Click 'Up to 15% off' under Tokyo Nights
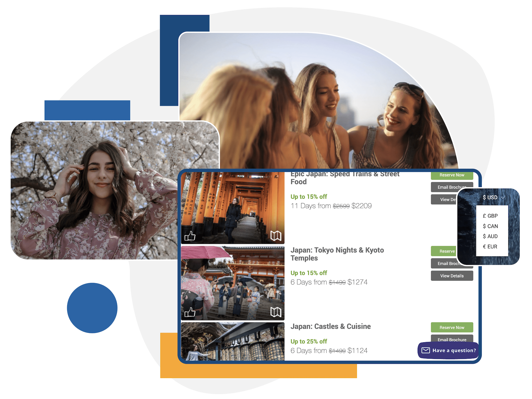This screenshot has width=532, height=399. coord(309,273)
